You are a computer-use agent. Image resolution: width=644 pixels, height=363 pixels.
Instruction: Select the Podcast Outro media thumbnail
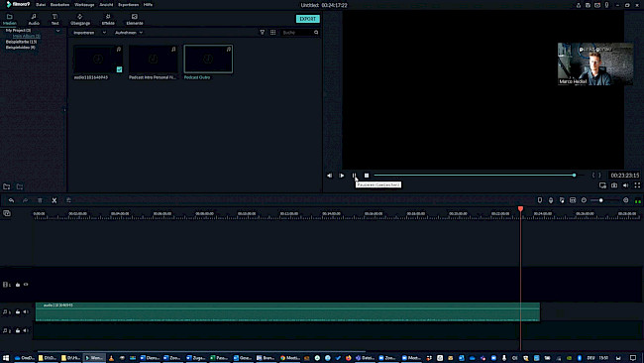coord(208,60)
